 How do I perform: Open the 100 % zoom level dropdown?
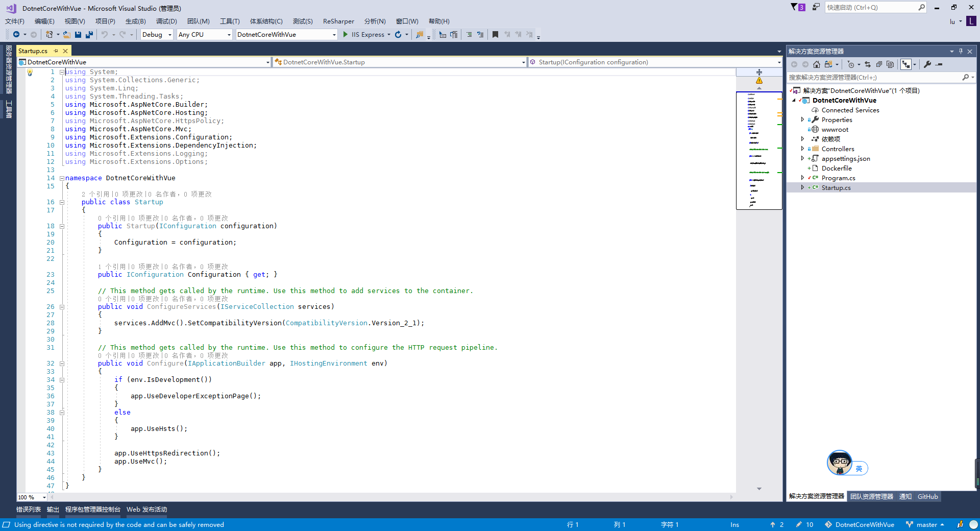pos(32,497)
